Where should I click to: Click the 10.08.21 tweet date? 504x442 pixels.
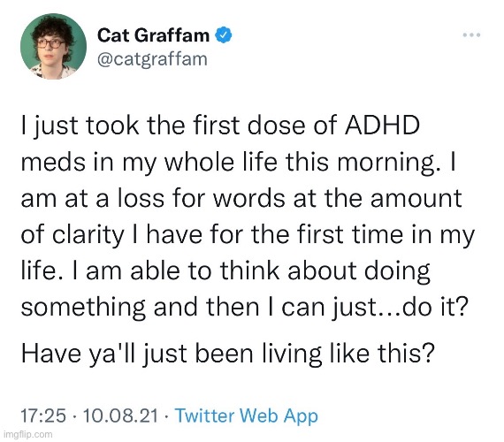120,415
